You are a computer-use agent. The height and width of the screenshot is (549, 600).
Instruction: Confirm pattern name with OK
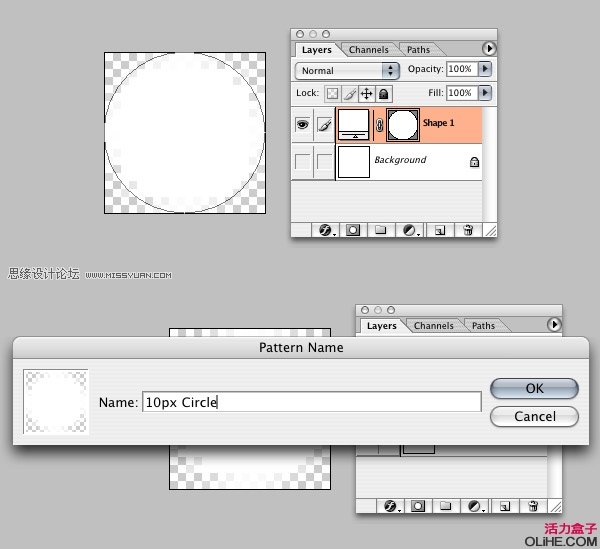tap(534, 388)
